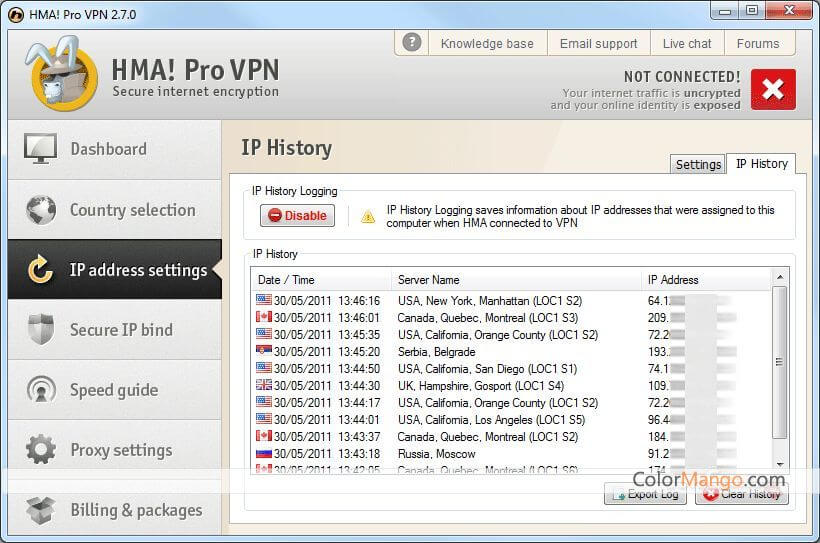Open Email support
The height and width of the screenshot is (543, 820).
click(x=598, y=43)
